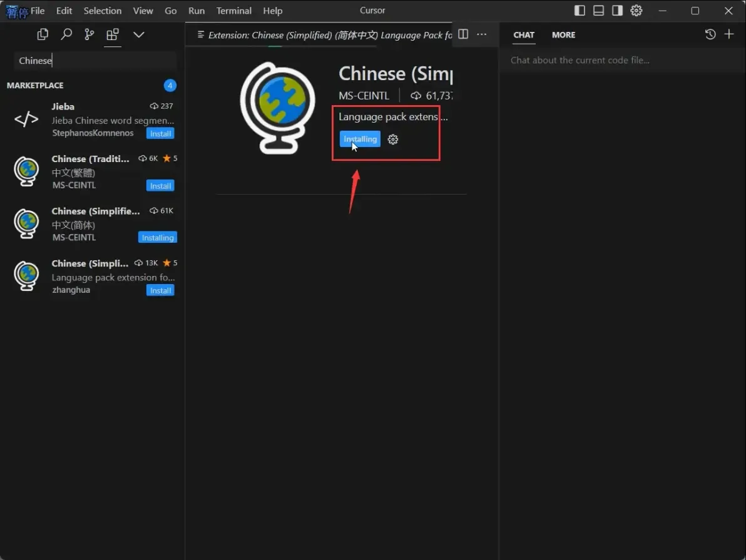Screen dimensions: 746x560
Task: Open the Search view
Action: [x=66, y=34]
